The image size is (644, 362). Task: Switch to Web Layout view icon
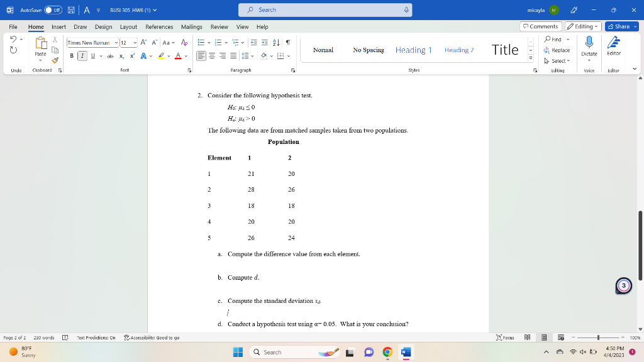(560, 337)
